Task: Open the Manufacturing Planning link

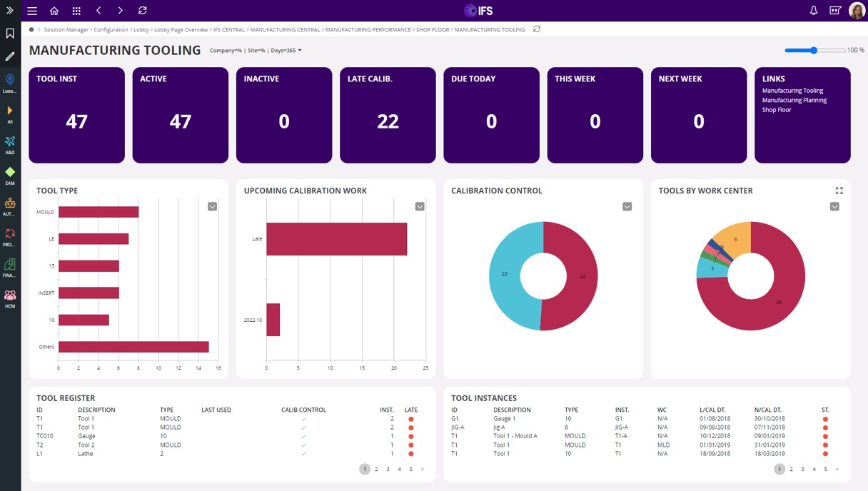Action: tap(794, 101)
